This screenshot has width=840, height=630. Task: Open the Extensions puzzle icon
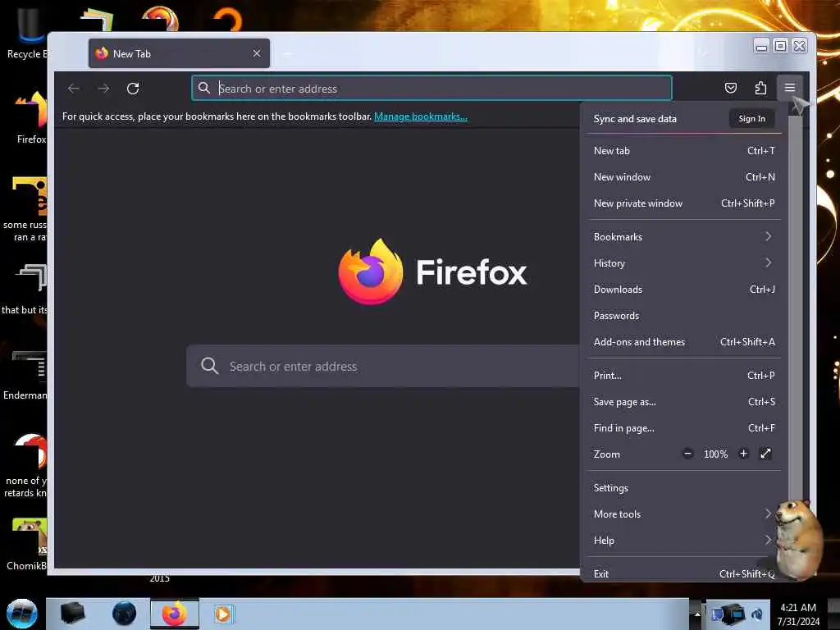click(760, 88)
